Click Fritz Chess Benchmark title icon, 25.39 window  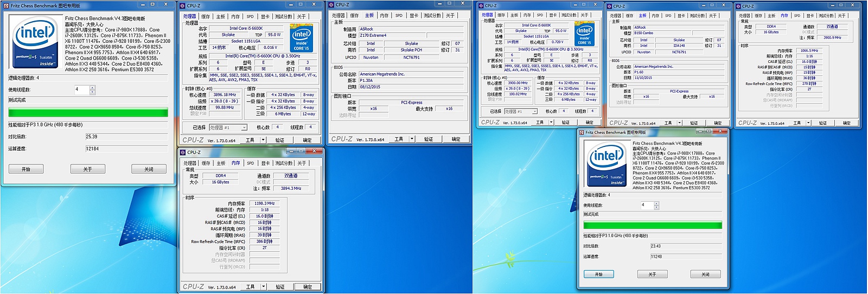[x=6, y=5]
